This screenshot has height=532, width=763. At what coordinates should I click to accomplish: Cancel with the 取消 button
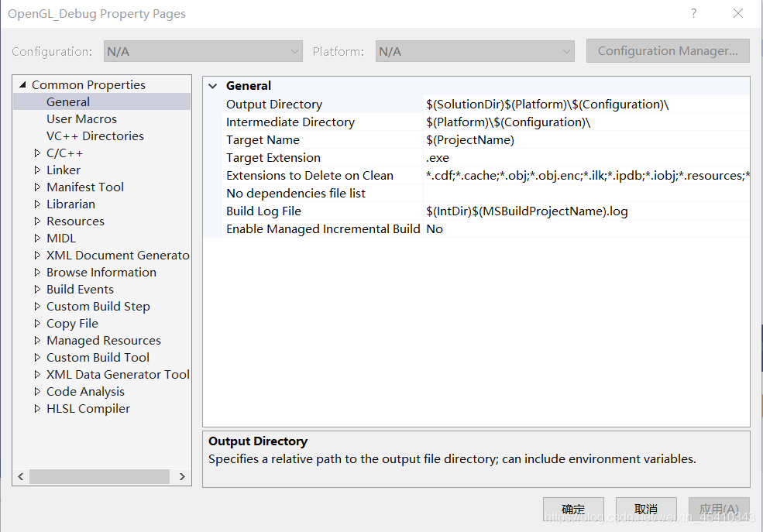coord(646,509)
